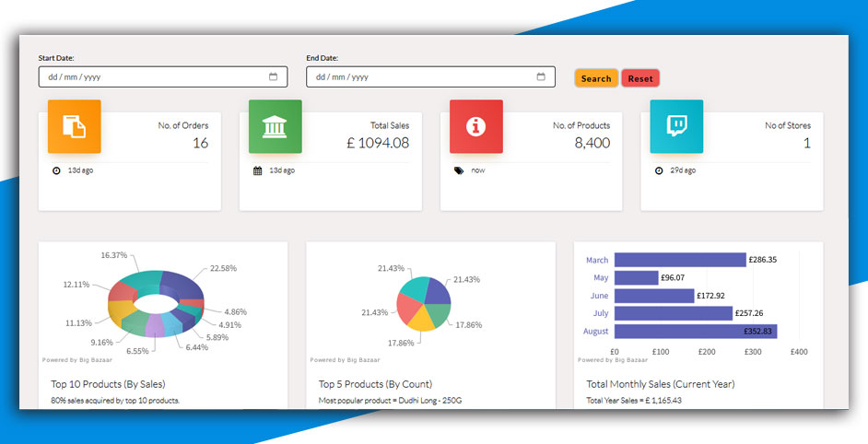868x444 pixels.
Task: Click the Top 5 Products pie chart
Action: pos(424,304)
